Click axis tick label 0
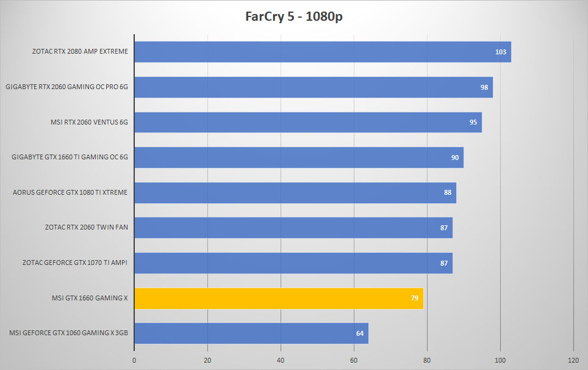The width and height of the screenshot is (588, 370). click(134, 360)
